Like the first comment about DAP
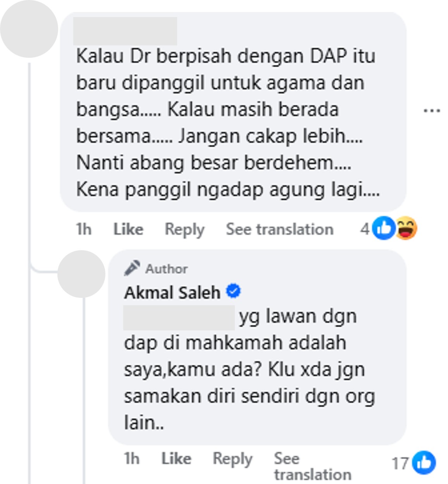448x484 pixels. point(128,229)
